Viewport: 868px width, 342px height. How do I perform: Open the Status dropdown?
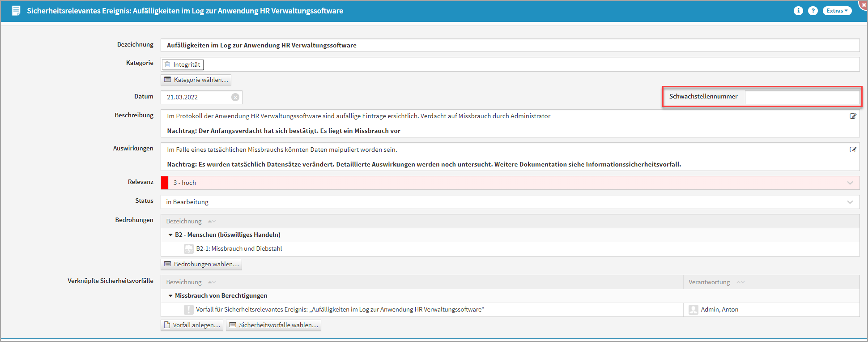[x=850, y=202]
